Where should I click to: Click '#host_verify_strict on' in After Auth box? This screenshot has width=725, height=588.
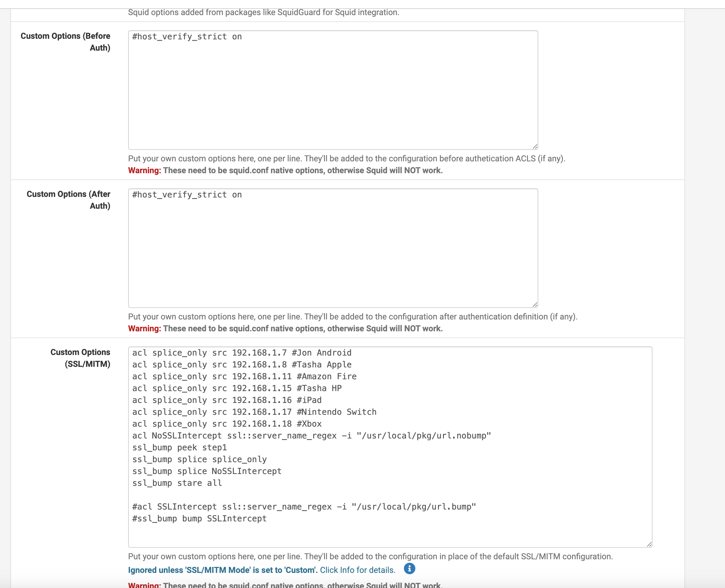pos(187,195)
